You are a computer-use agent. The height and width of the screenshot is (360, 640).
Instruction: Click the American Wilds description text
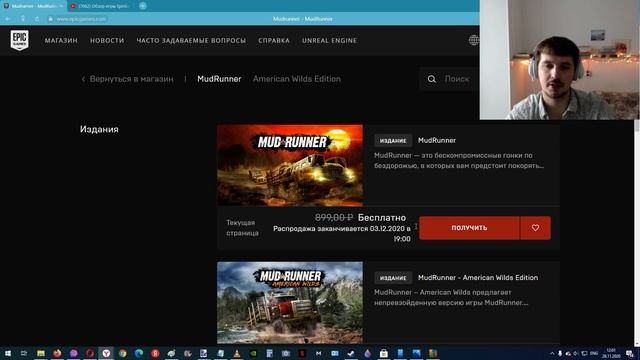click(x=451, y=298)
